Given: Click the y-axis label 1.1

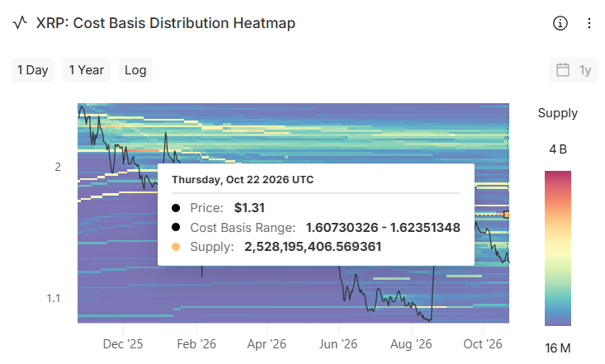Looking at the screenshot, I should pos(54,298).
